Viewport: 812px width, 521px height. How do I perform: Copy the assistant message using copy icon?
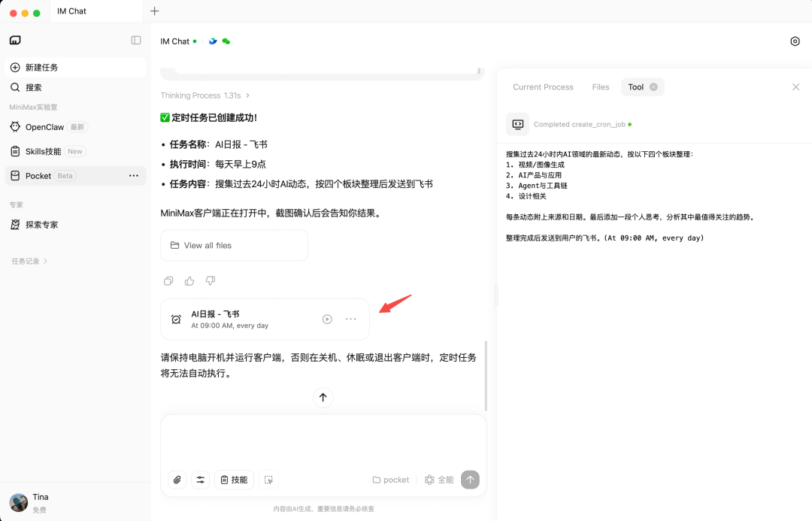tap(168, 280)
